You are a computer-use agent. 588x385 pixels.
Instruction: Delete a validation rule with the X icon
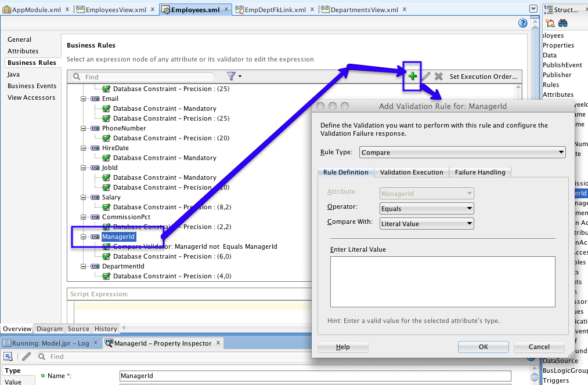(439, 76)
